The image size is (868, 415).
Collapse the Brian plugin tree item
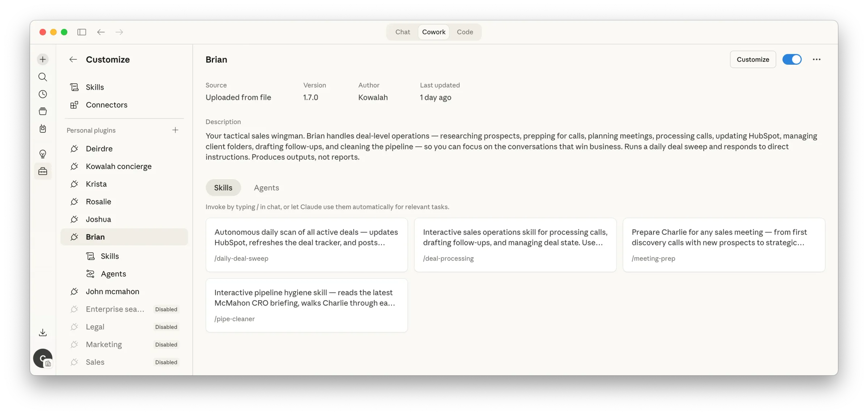(95, 237)
